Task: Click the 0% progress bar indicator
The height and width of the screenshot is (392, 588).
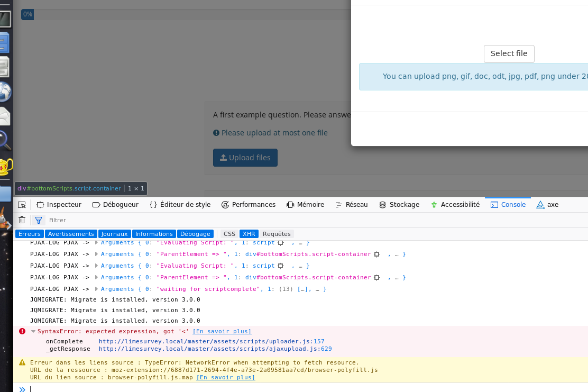Action: (27, 14)
